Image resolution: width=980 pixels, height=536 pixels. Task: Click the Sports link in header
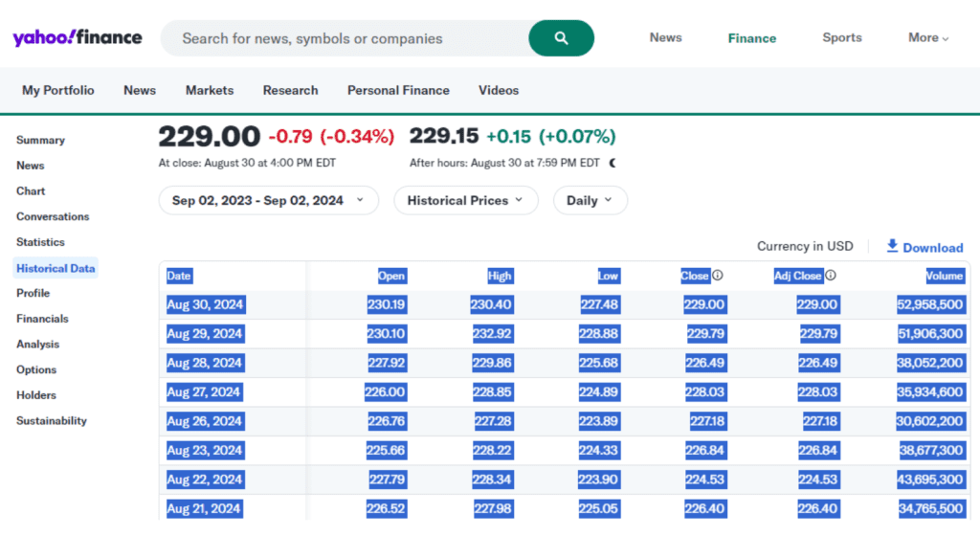(x=842, y=38)
